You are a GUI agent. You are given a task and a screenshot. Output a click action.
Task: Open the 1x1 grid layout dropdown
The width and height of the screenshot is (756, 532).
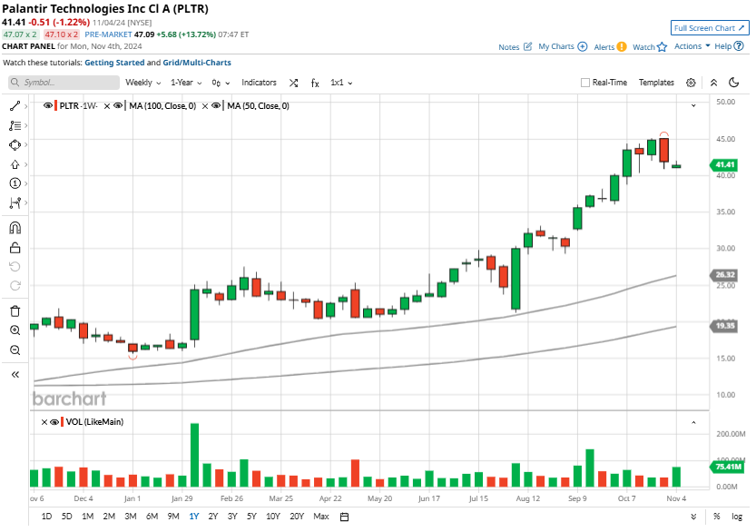click(x=341, y=83)
